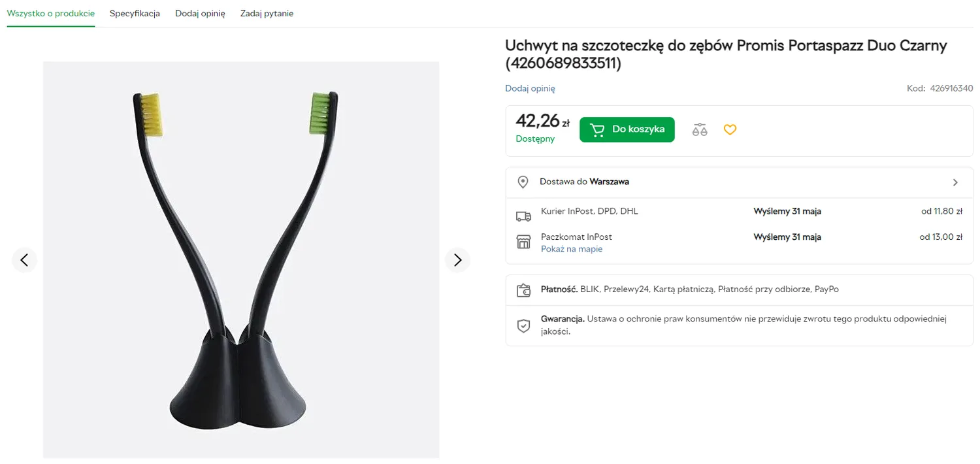Click the location pin icon
The width and height of the screenshot is (980, 464).
click(523, 182)
